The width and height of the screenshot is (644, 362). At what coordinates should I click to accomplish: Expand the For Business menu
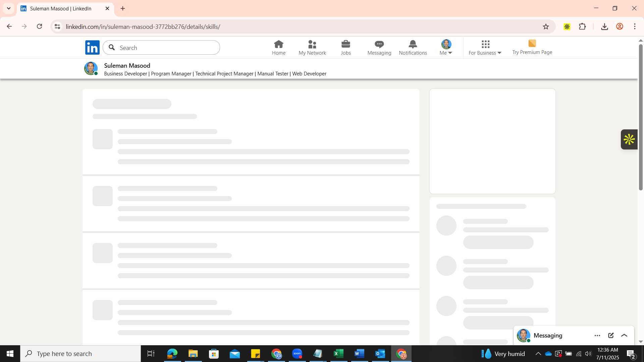(x=485, y=48)
